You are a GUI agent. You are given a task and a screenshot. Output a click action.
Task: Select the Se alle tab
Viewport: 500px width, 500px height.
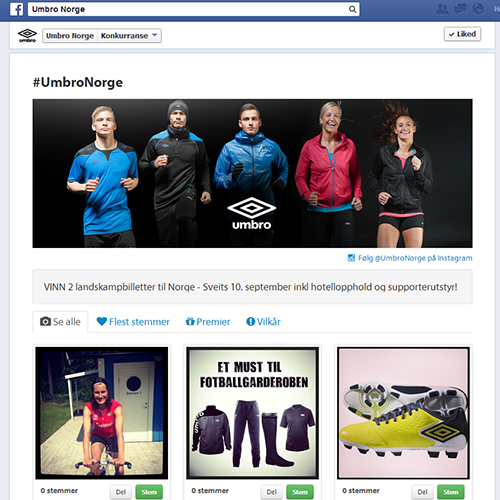[x=60, y=322]
